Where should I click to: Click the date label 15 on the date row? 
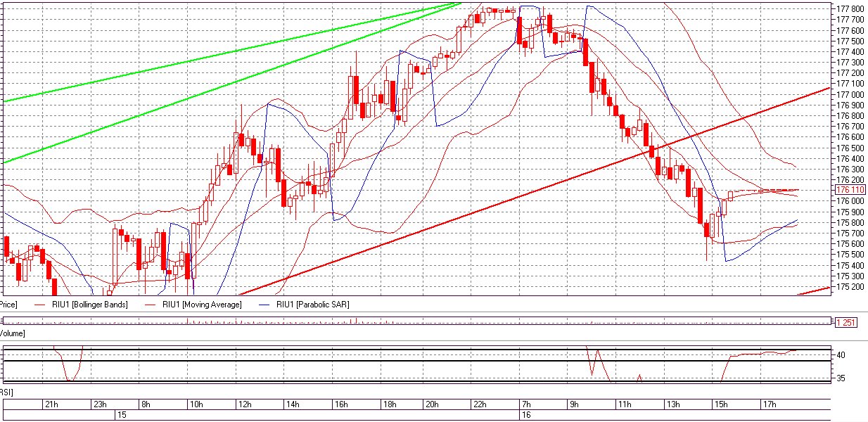click(121, 416)
